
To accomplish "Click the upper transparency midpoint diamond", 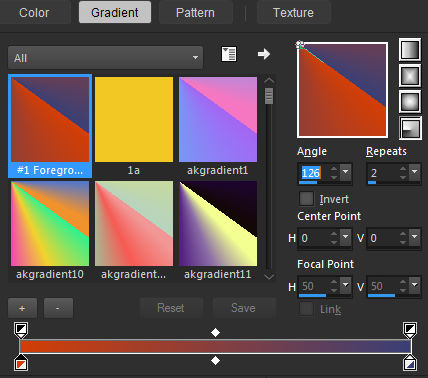I will (215, 332).
